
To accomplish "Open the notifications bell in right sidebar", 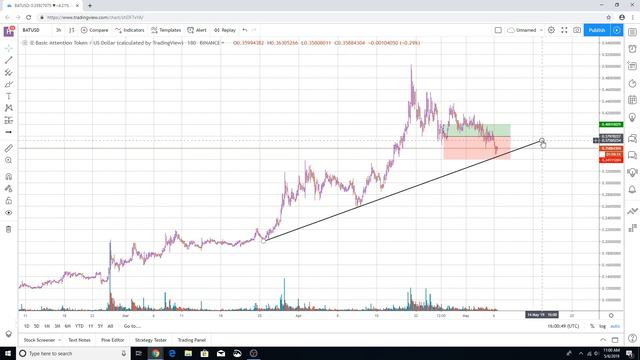I will (x=632, y=189).
